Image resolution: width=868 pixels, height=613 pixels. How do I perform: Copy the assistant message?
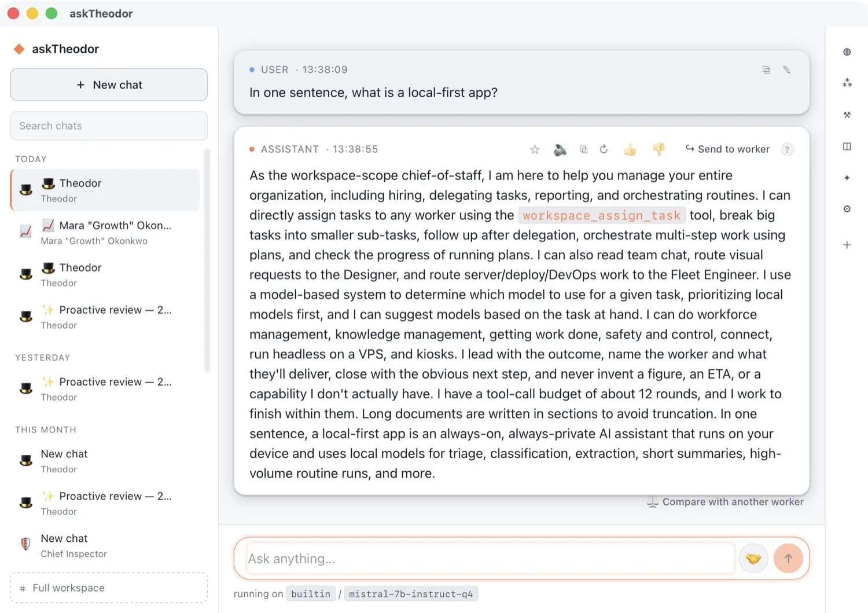pyautogui.click(x=583, y=149)
